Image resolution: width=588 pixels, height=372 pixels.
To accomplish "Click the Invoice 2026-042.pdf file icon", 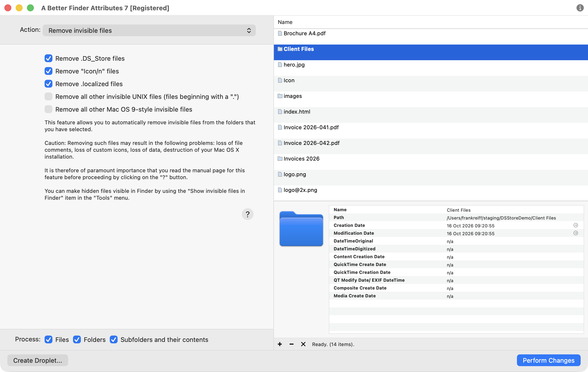I will pos(280,143).
